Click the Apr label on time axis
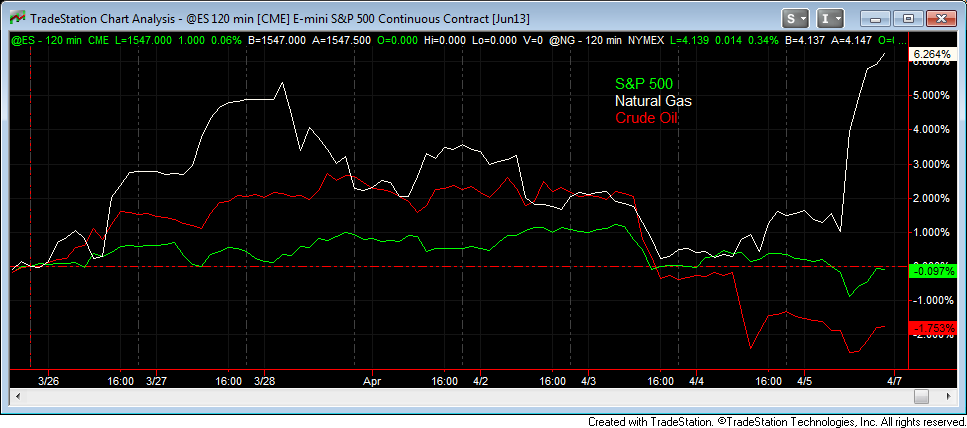 point(372,381)
